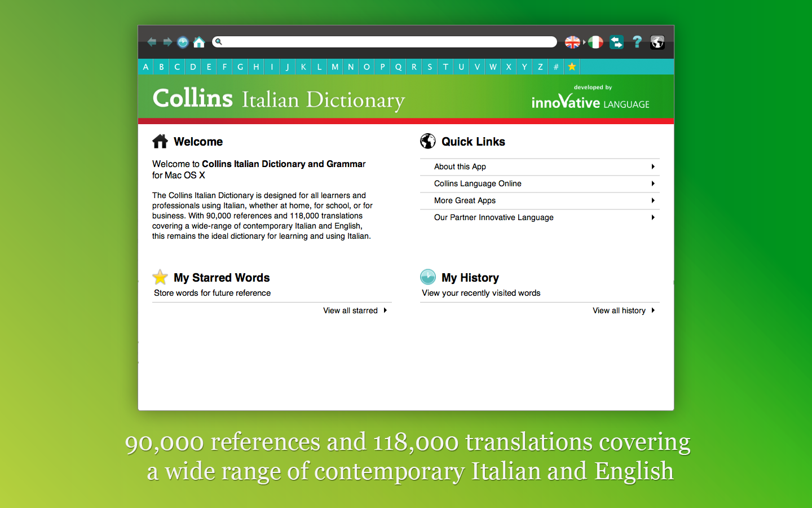Viewport: 812px width, 508px height.
Task: Click View all history link
Action: click(619, 310)
